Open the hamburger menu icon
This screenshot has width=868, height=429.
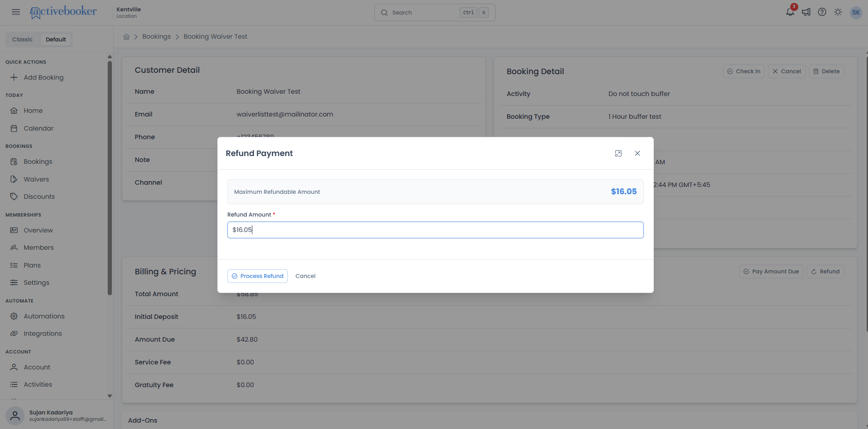[x=16, y=12]
